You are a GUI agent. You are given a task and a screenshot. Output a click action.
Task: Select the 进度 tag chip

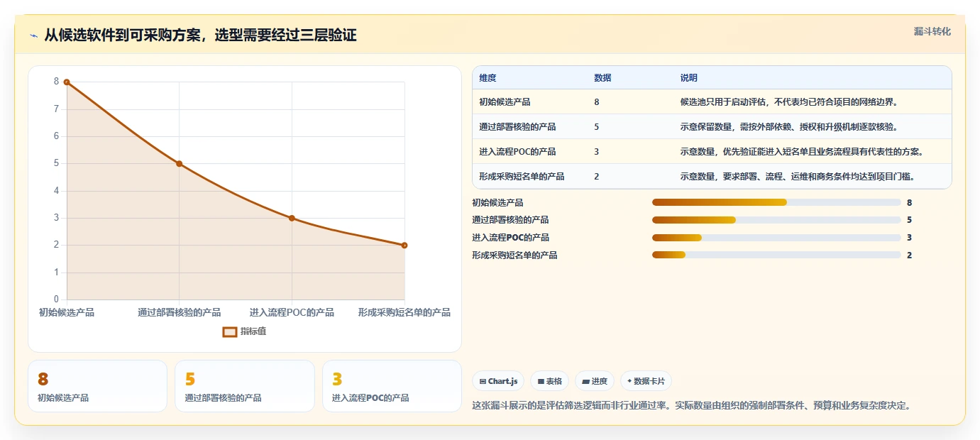595,381
